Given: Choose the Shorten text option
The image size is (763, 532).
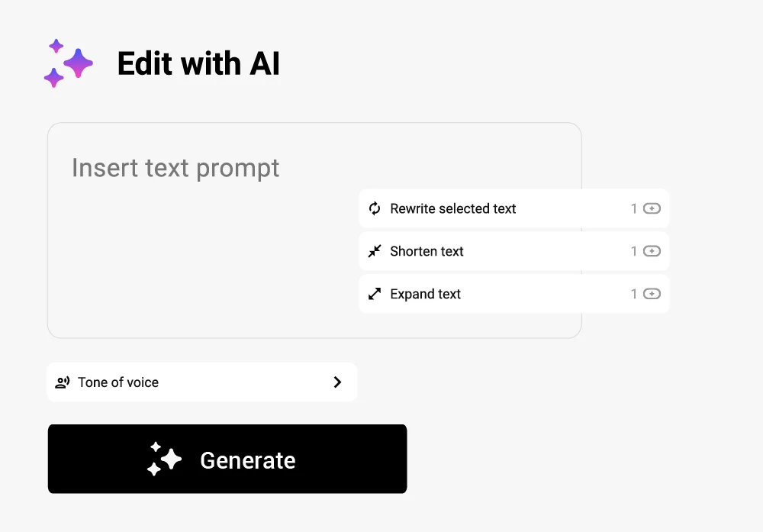Looking at the screenshot, I should [513, 251].
